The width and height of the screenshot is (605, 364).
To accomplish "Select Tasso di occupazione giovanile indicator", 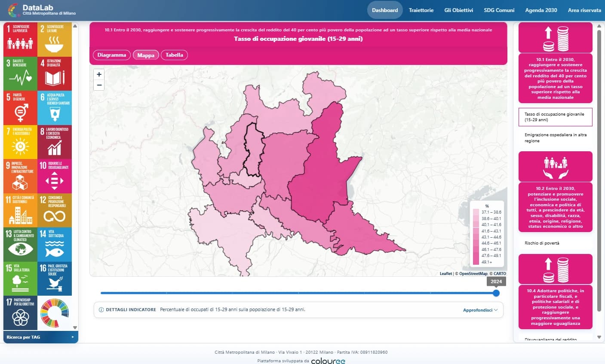I will [556, 117].
